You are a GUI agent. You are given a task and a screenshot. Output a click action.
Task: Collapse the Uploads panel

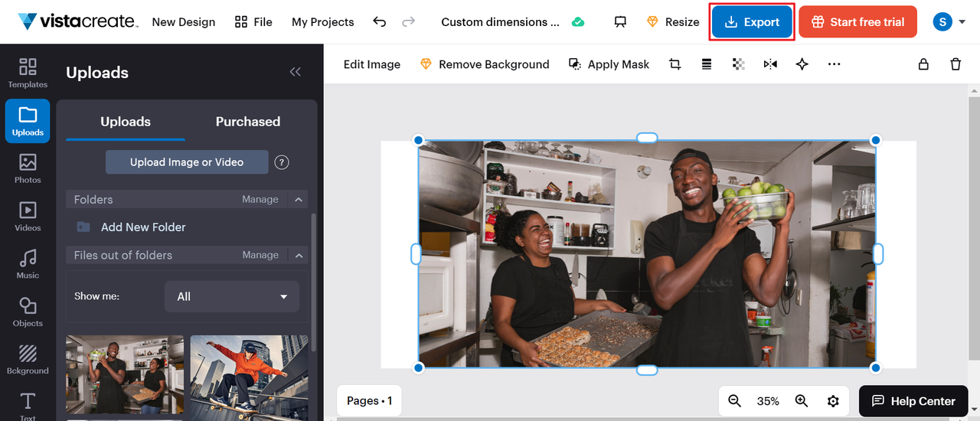pyautogui.click(x=296, y=72)
